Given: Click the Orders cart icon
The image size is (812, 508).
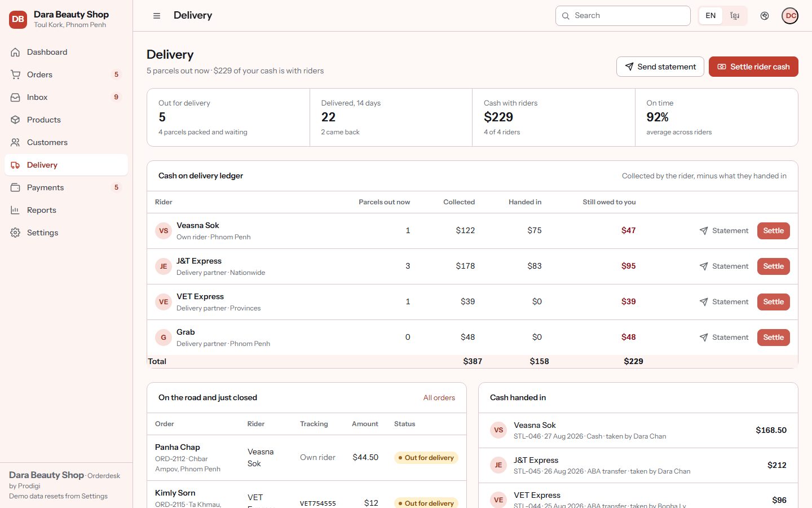Looking at the screenshot, I should tap(15, 75).
